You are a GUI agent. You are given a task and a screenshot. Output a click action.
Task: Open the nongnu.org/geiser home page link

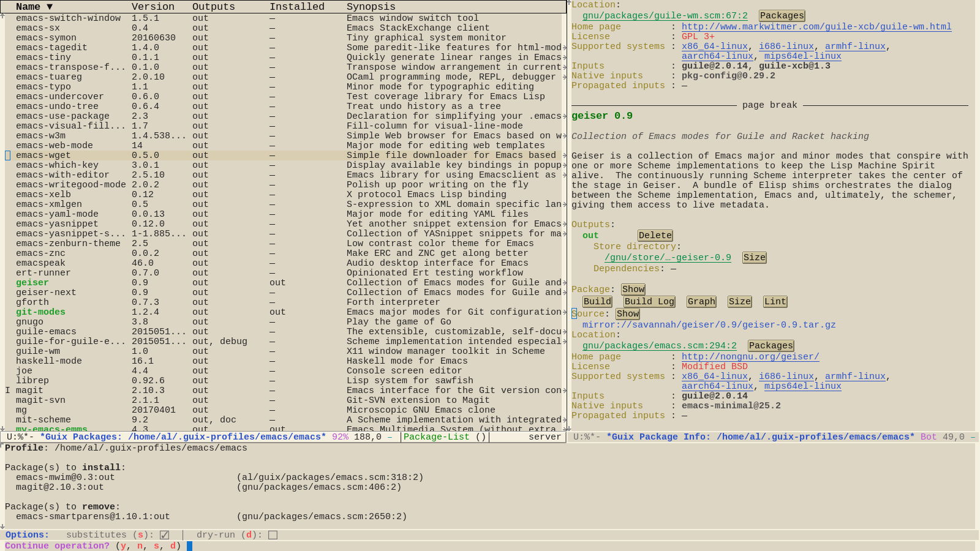tap(750, 357)
